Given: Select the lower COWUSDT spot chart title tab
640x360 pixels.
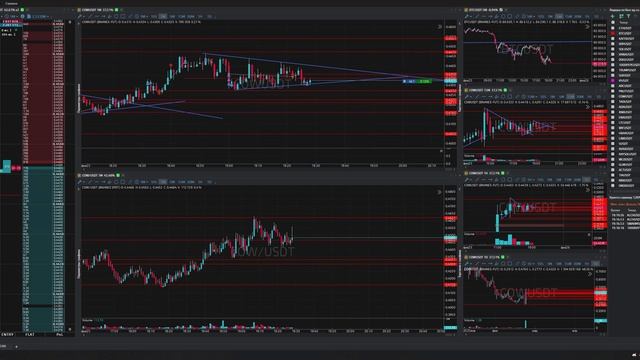Looking at the screenshot, I should click(98, 176).
